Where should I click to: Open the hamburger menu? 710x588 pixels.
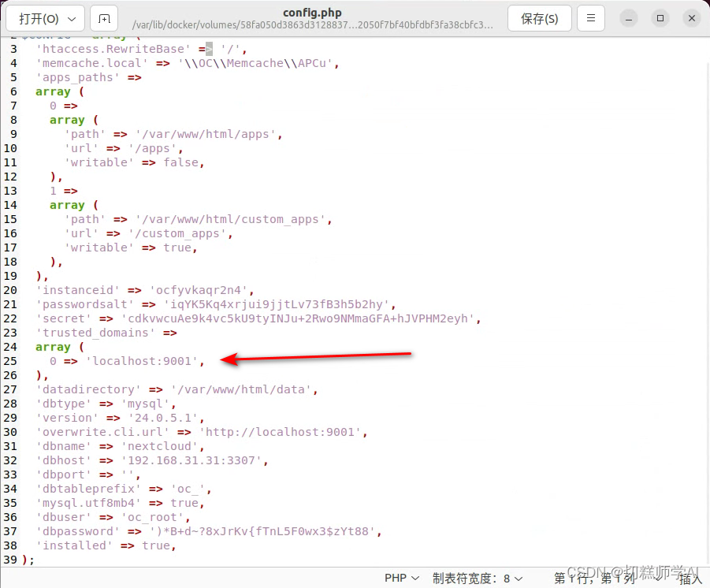click(x=590, y=19)
